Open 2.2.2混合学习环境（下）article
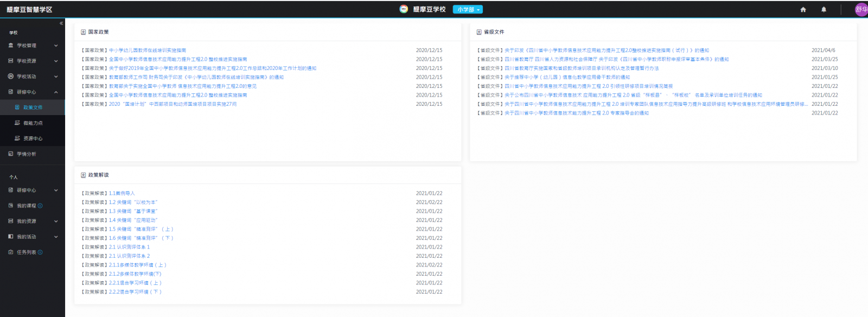Image resolution: width=868 pixels, height=317 pixels. click(135, 292)
